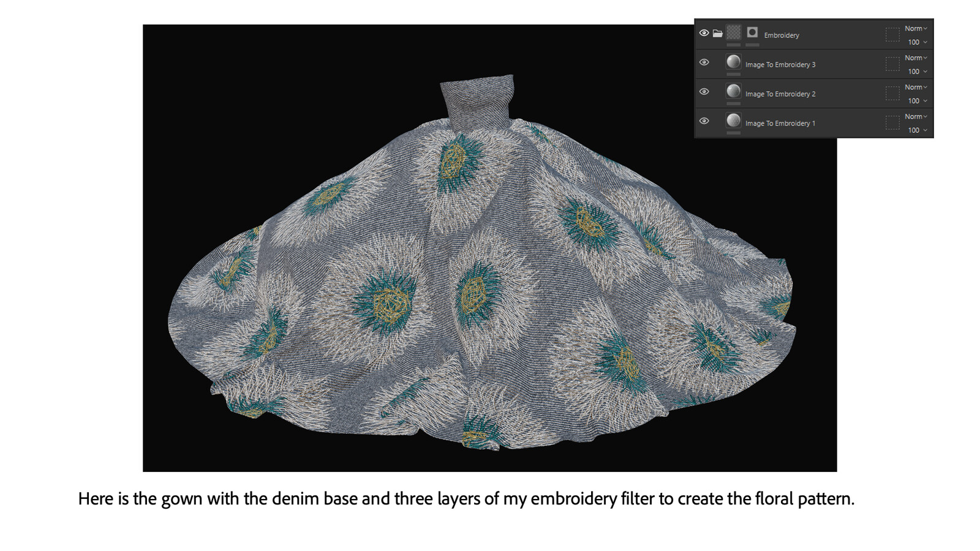Hide the Embroidery folder layer

click(x=704, y=33)
